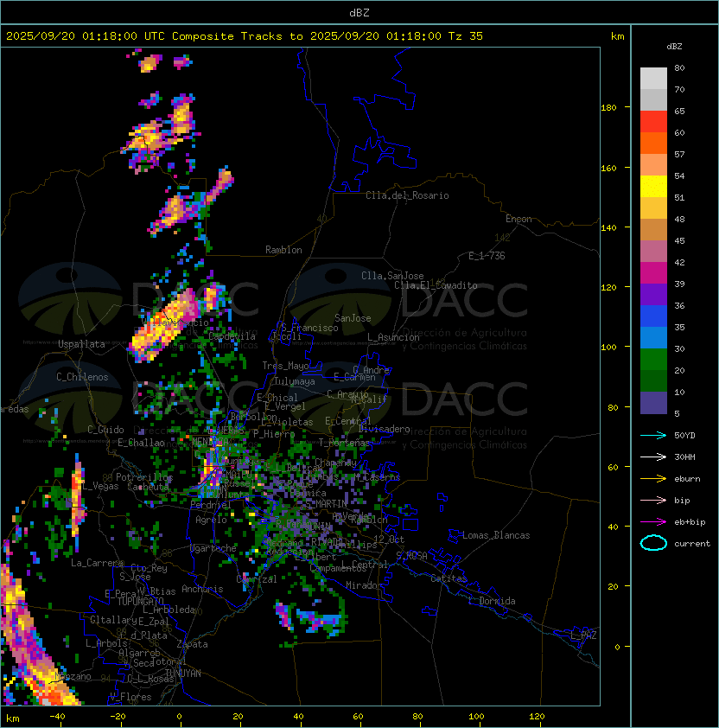
Task: Click the cyan current ellipse legend icon
Action: click(x=653, y=543)
